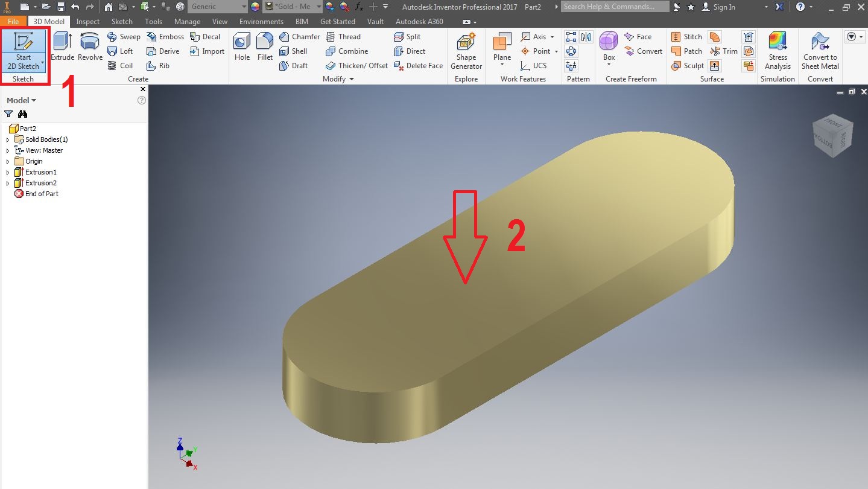Open the Gold appearance swatch selector
This screenshot has height=489, width=868.
click(291, 7)
